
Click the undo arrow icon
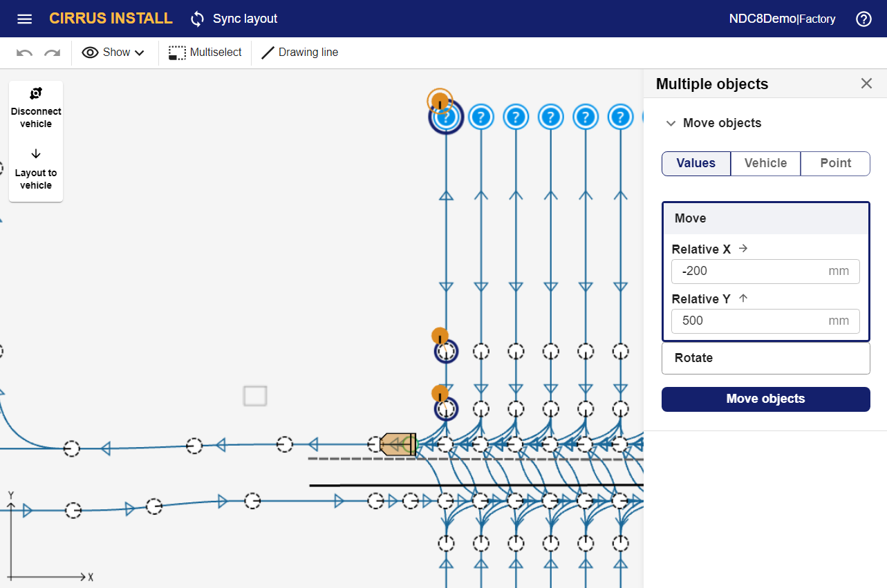(24, 53)
